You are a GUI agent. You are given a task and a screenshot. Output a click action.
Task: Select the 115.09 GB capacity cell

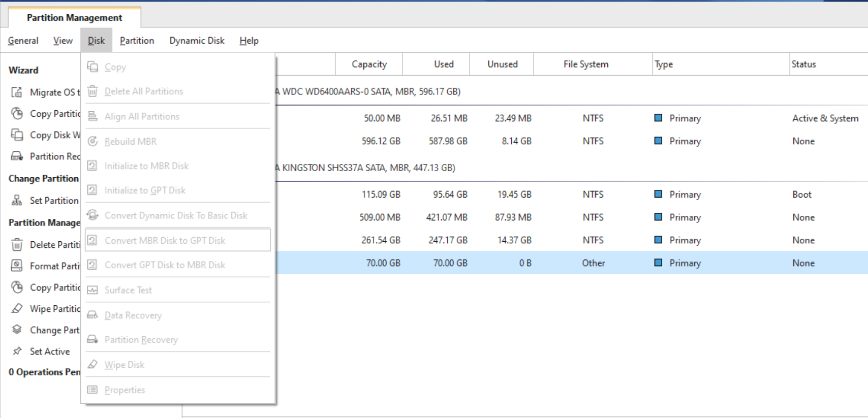(381, 195)
